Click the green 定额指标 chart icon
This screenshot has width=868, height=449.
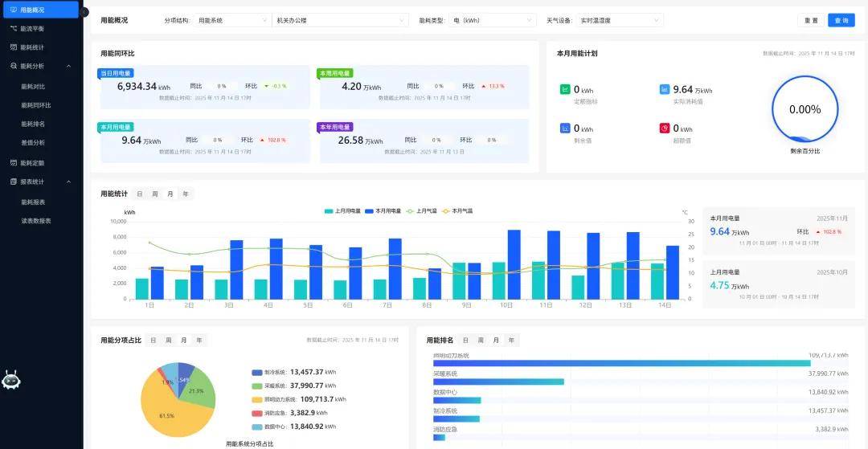565,90
